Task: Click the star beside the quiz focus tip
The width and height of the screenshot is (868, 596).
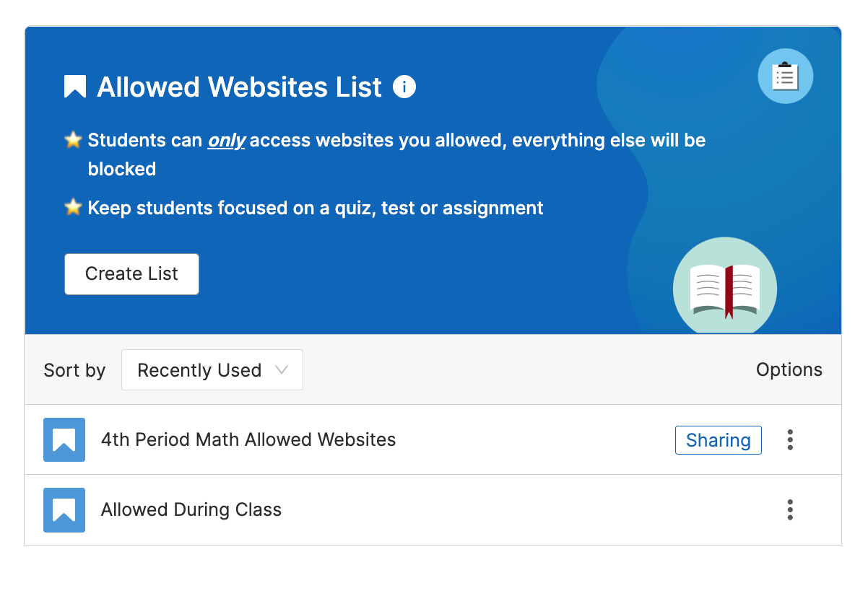Action: [72, 207]
